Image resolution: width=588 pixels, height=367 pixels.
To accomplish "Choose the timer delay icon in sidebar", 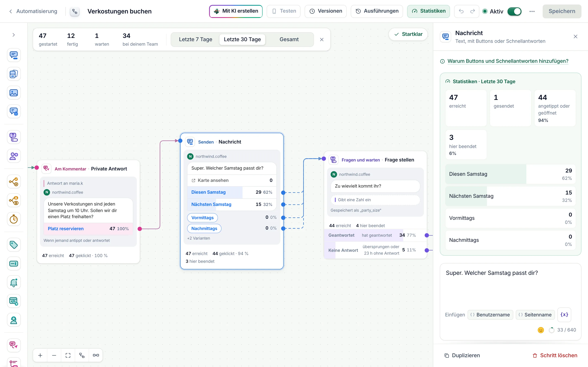I will (14, 219).
